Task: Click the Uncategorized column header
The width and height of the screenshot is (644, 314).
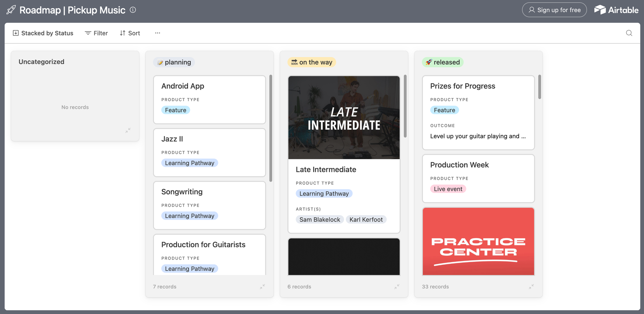Action: pos(42,62)
